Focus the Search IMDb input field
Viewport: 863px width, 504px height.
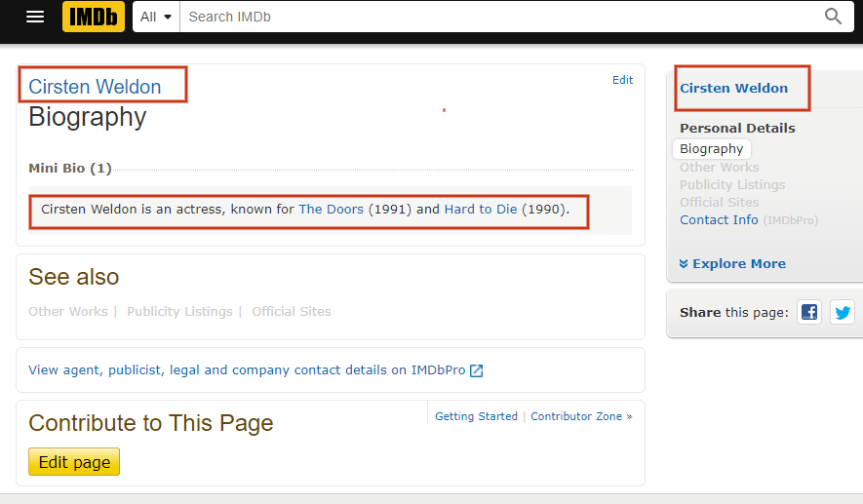click(499, 17)
